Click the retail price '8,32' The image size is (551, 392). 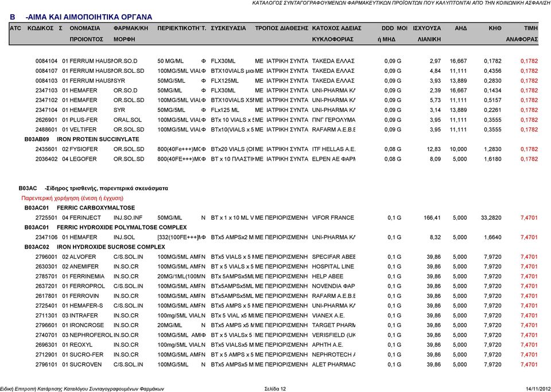(x=436, y=238)
